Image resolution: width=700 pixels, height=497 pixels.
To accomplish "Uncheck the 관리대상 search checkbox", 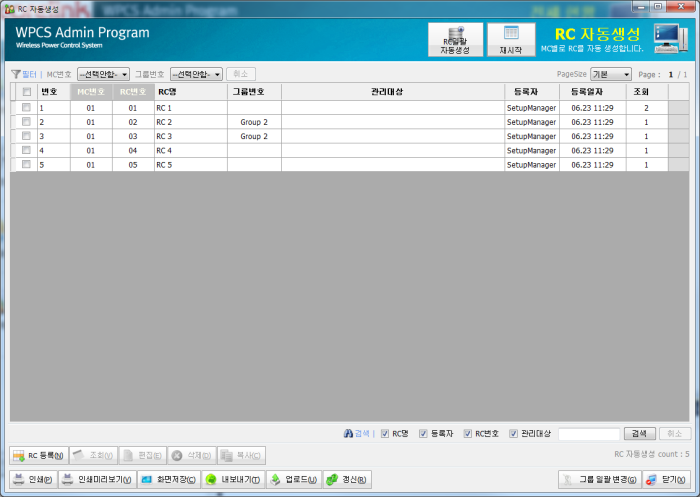I will 513,434.
